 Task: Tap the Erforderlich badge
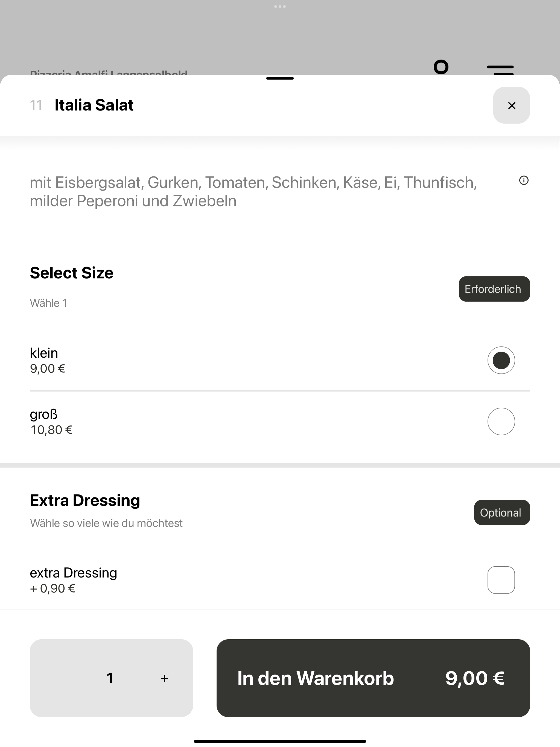494,289
